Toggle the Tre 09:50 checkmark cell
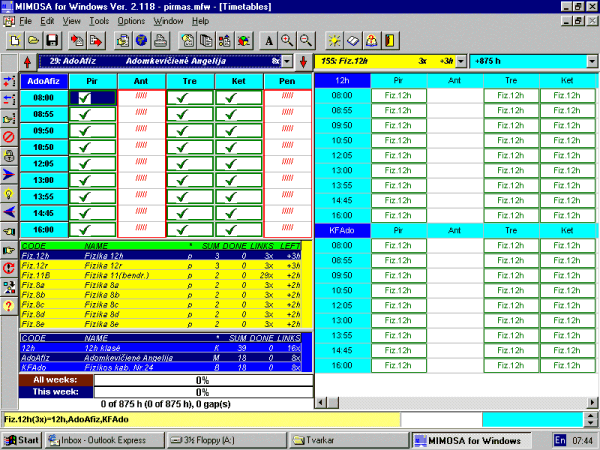600x450 pixels. (191, 130)
